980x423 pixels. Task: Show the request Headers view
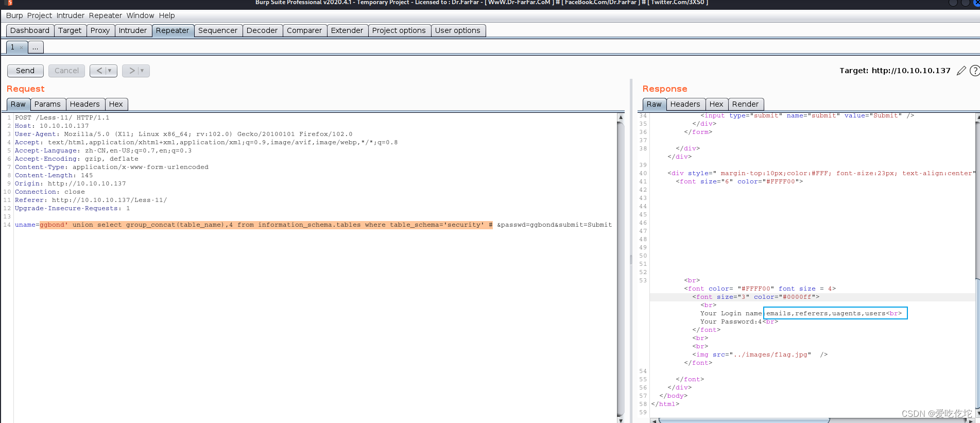point(85,104)
